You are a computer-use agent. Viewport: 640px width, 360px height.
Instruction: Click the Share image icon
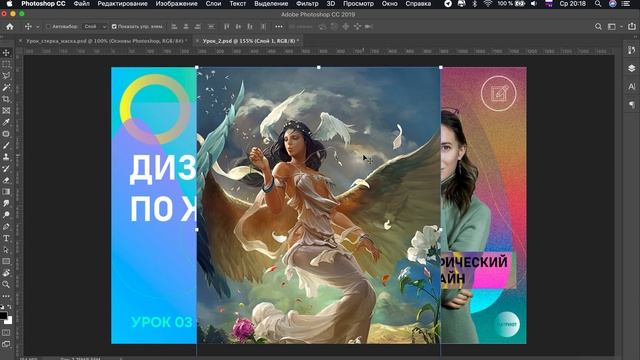point(631,26)
